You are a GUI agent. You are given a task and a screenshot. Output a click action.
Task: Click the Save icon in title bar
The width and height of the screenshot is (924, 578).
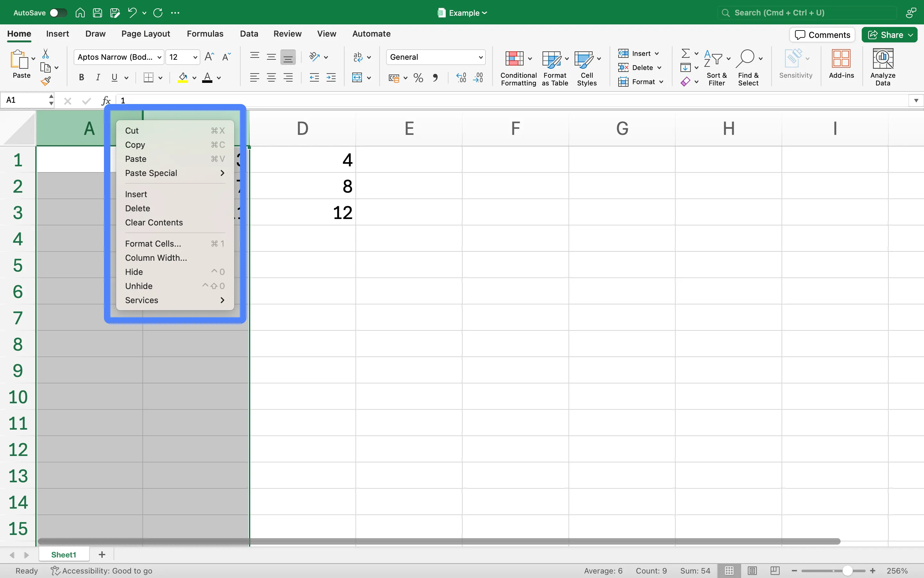tap(97, 13)
